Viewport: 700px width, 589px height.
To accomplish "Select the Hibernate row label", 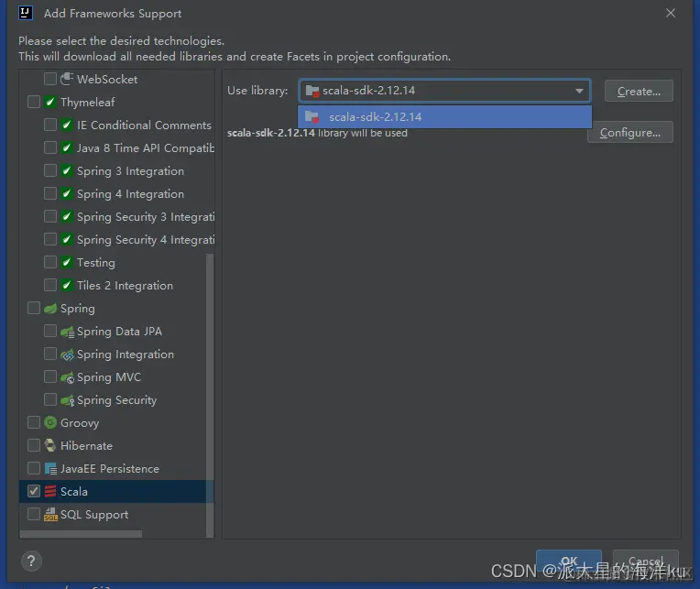I will click(87, 446).
